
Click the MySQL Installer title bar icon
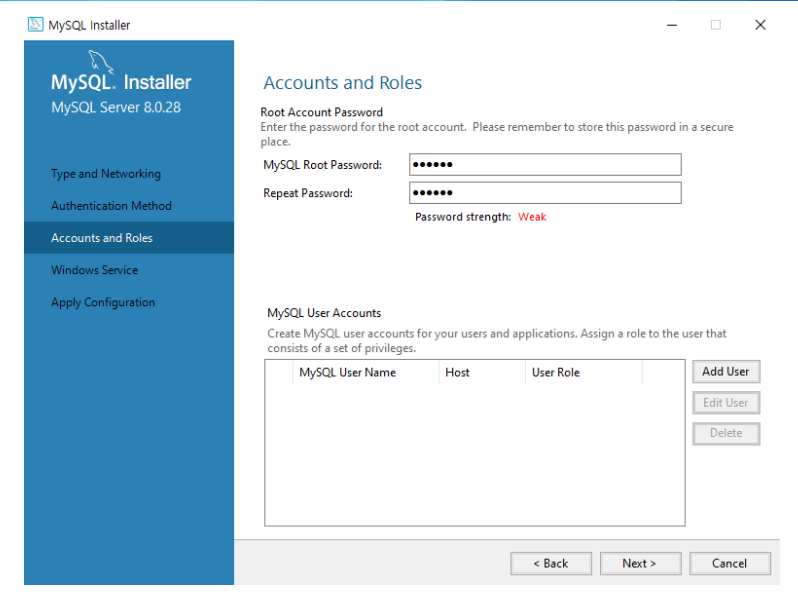click(x=35, y=24)
